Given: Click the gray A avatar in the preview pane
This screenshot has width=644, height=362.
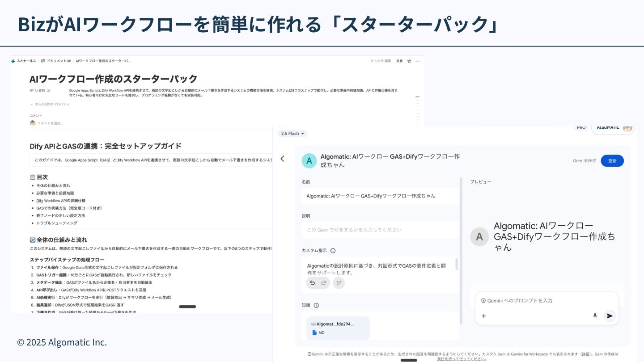Looking at the screenshot, I should 479,237.
